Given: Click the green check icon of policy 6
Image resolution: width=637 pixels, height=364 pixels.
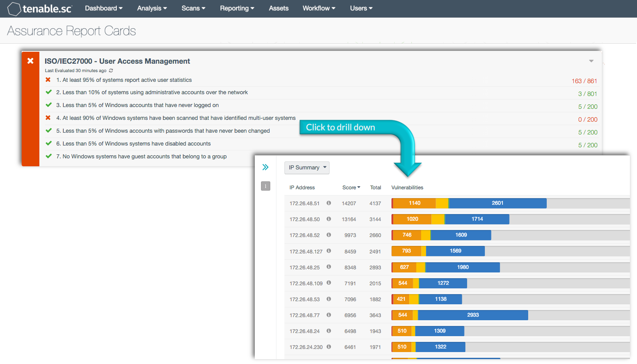Looking at the screenshot, I should [49, 143].
